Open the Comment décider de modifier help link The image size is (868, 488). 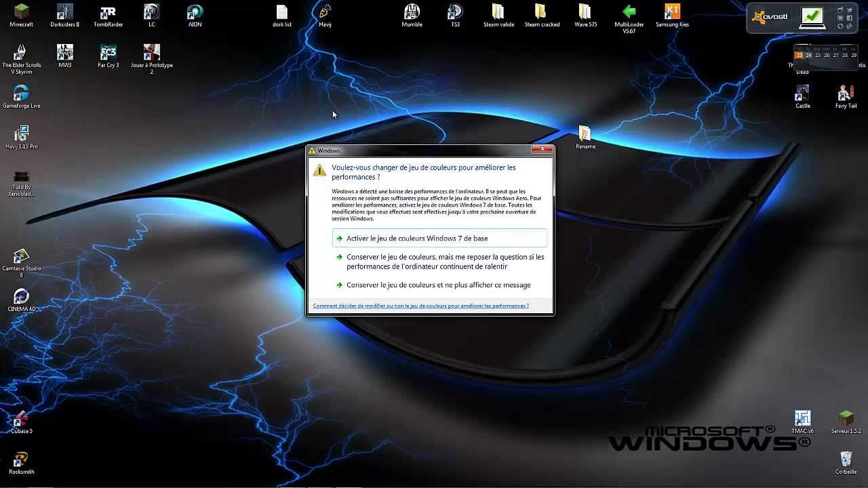point(420,306)
